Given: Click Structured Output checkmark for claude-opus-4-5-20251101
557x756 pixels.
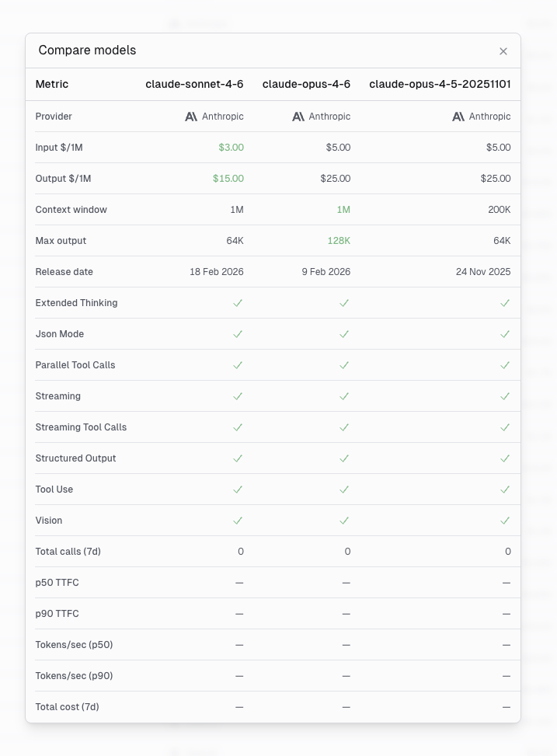Looking at the screenshot, I should [x=505, y=458].
